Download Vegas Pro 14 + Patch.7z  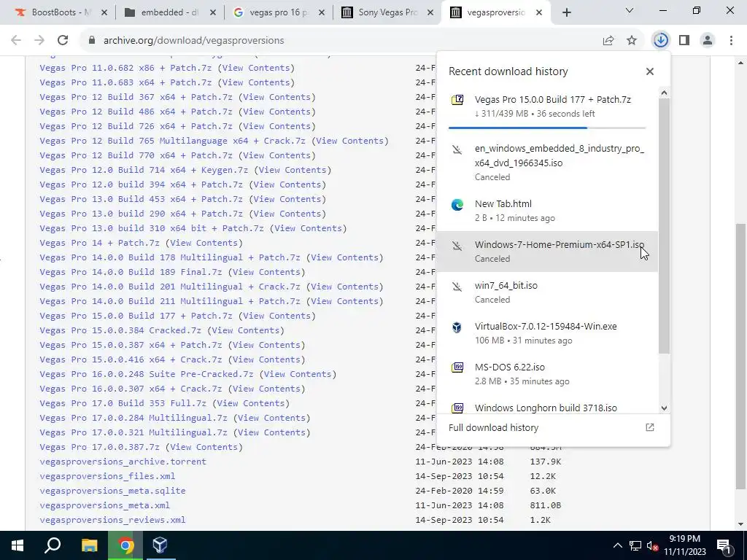pyautogui.click(x=99, y=243)
